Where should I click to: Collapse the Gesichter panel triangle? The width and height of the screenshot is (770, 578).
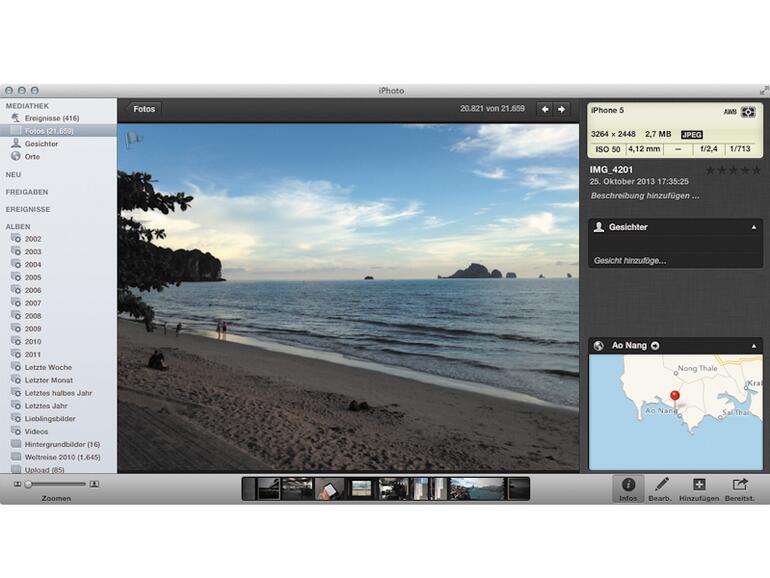[x=754, y=227]
